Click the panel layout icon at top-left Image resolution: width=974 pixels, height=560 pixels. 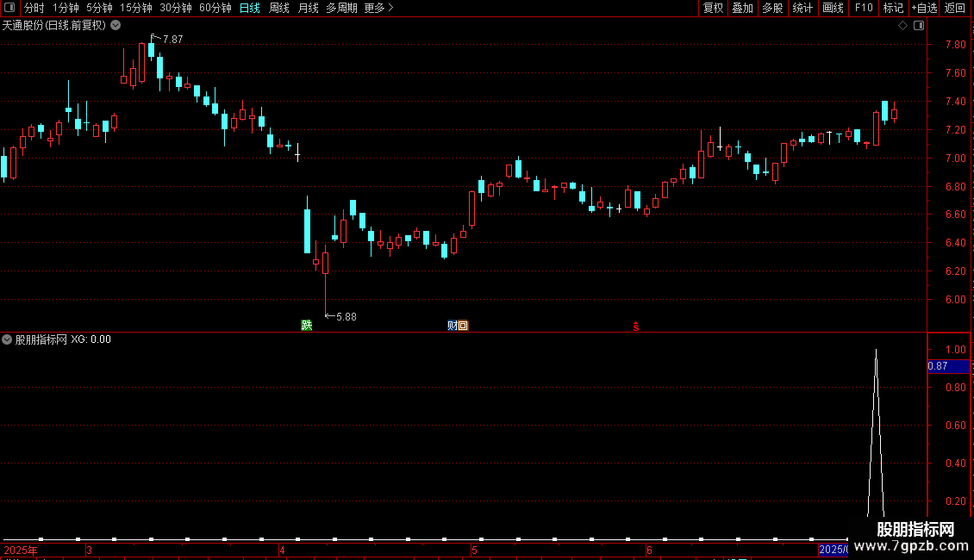[x=9, y=8]
